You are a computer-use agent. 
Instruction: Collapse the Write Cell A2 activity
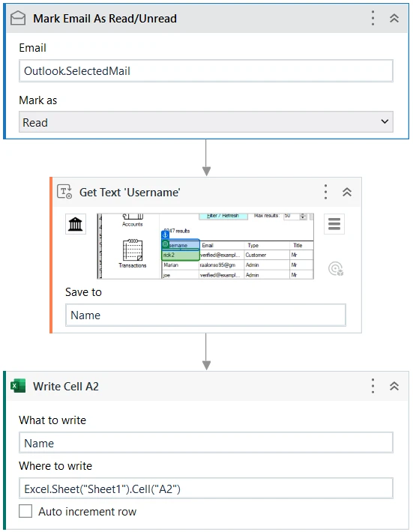(x=394, y=386)
